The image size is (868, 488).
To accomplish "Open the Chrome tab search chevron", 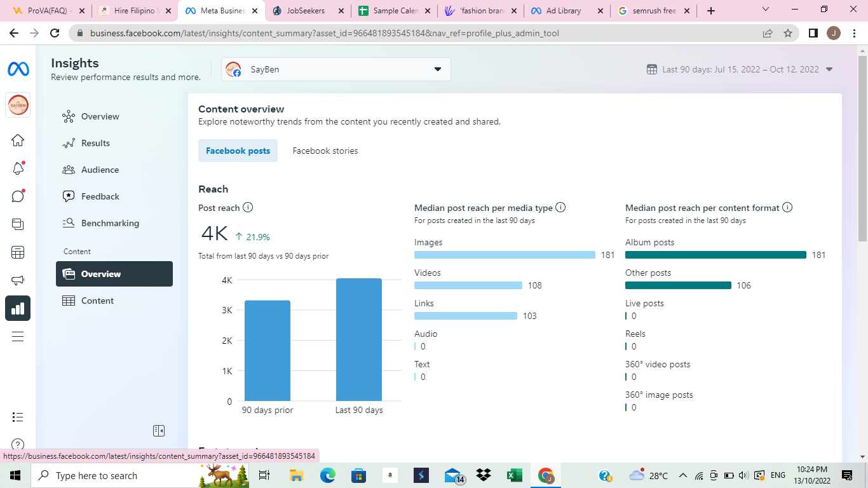I will point(766,10).
